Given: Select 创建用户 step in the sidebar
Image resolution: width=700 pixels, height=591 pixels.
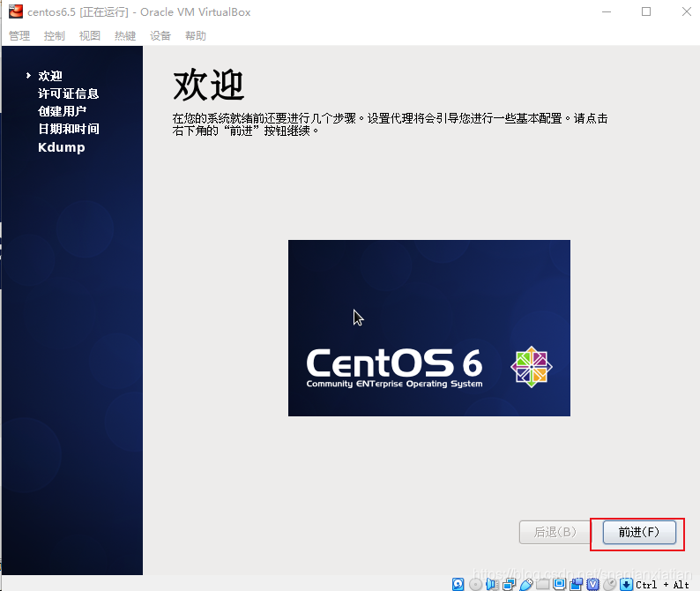Looking at the screenshot, I should pyautogui.click(x=62, y=111).
